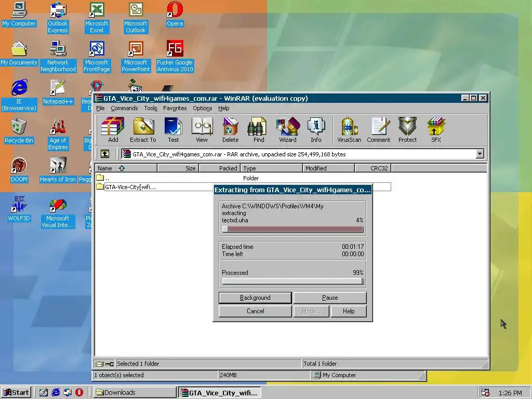This screenshot has height=399, width=532.
Task: Click the Extract To toolbar icon
Action: [x=143, y=129]
